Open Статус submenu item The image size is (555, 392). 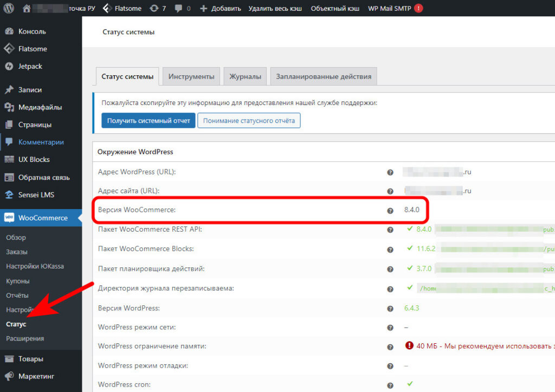(16, 324)
